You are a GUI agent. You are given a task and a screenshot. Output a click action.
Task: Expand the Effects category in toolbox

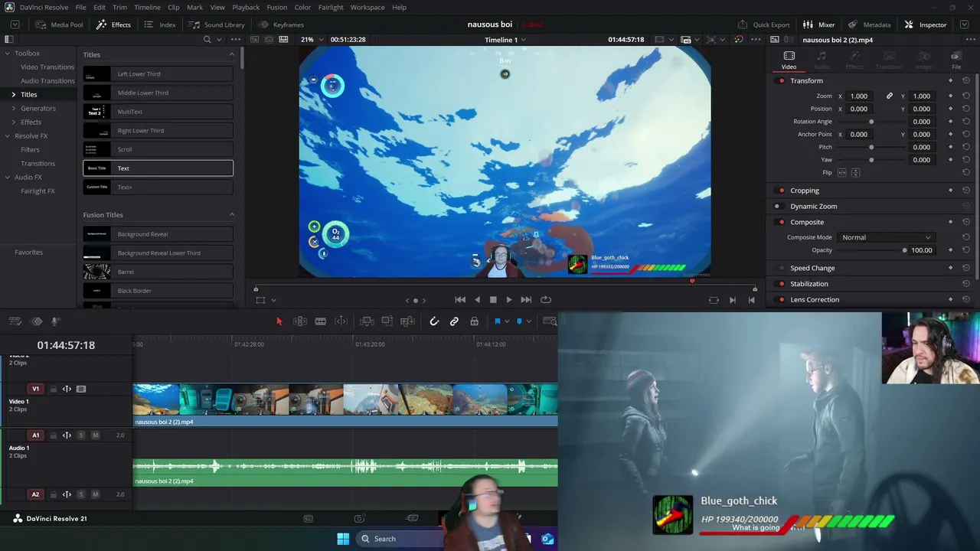pos(13,122)
